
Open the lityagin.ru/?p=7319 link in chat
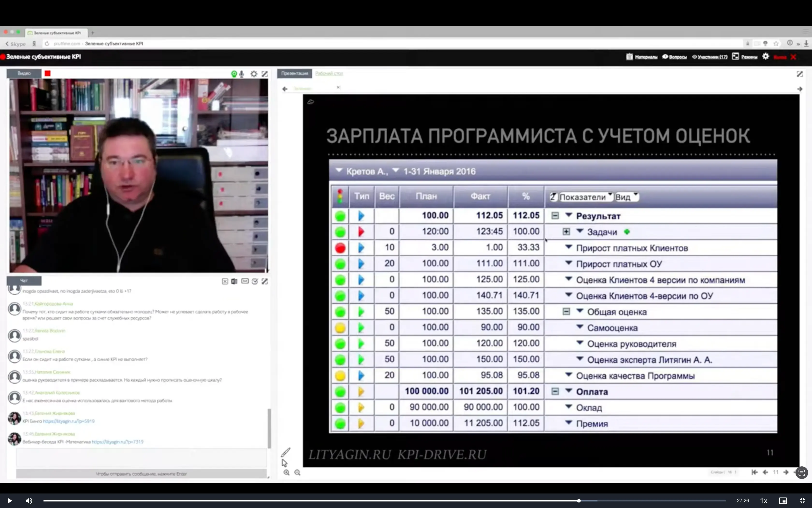(117, 442)
